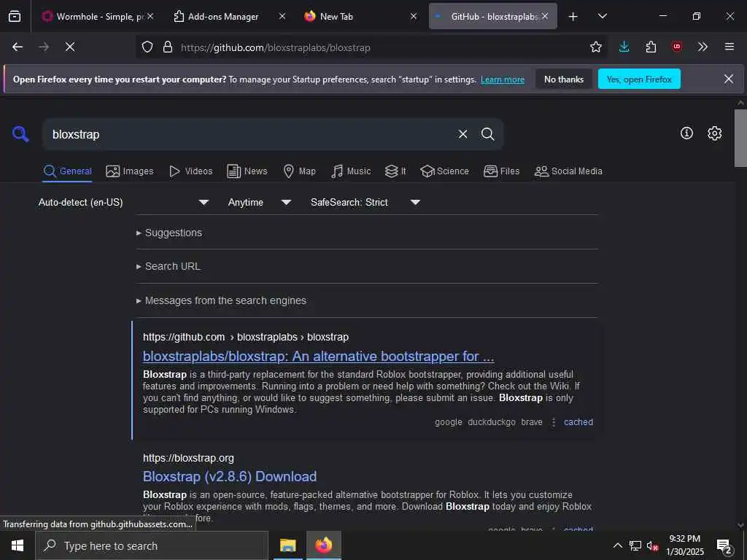Viewport: 747px width, 560px height.
Task: Switch to Videos search category
Action: 191,171
